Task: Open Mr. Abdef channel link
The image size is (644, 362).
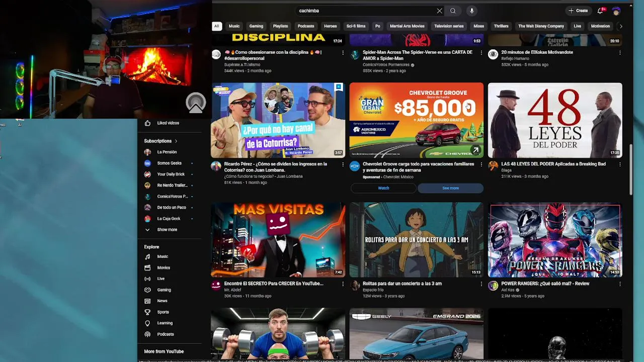Action: (233, 290)
